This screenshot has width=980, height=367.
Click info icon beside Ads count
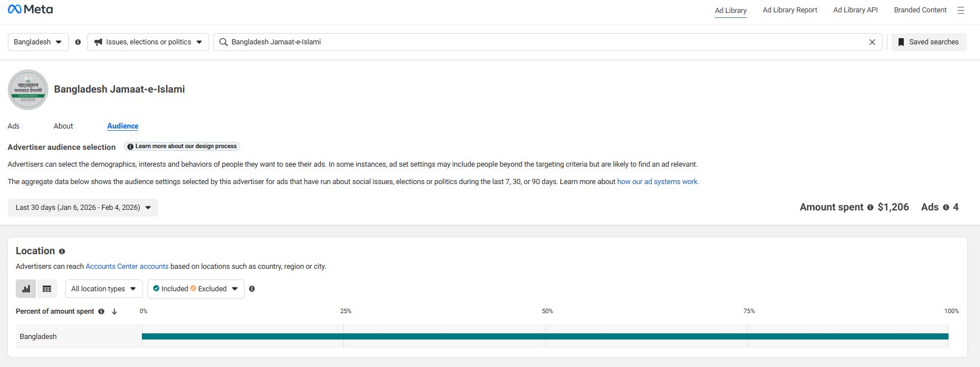[946, 208]
